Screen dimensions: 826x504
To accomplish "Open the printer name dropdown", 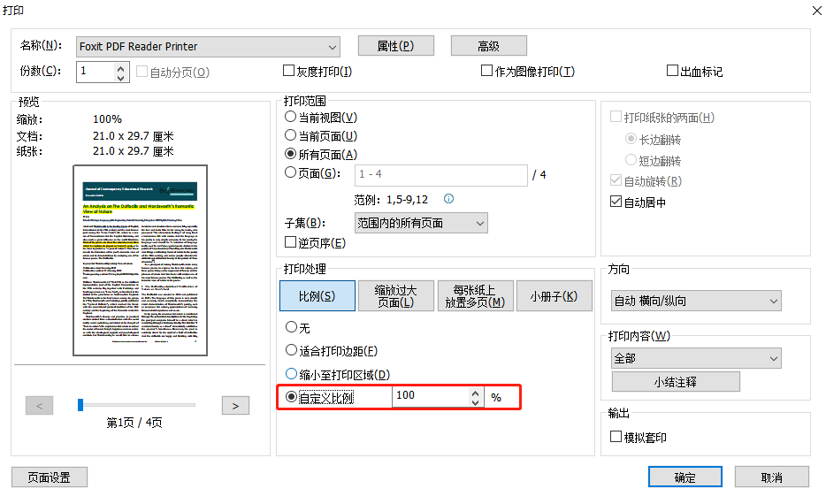I will pos(332,47).
